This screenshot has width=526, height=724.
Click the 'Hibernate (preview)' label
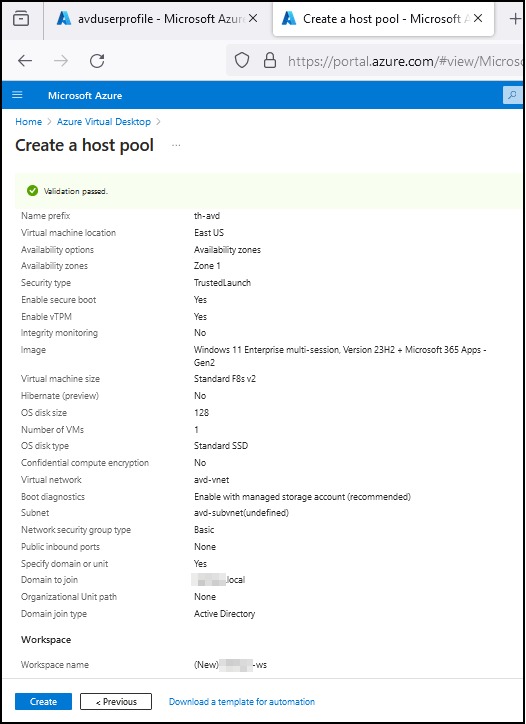click(60, 395)
